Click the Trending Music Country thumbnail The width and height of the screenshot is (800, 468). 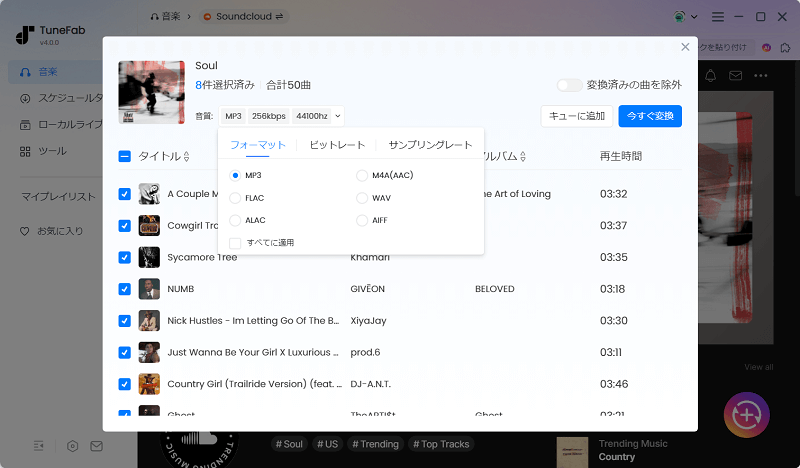coord(572,452)
